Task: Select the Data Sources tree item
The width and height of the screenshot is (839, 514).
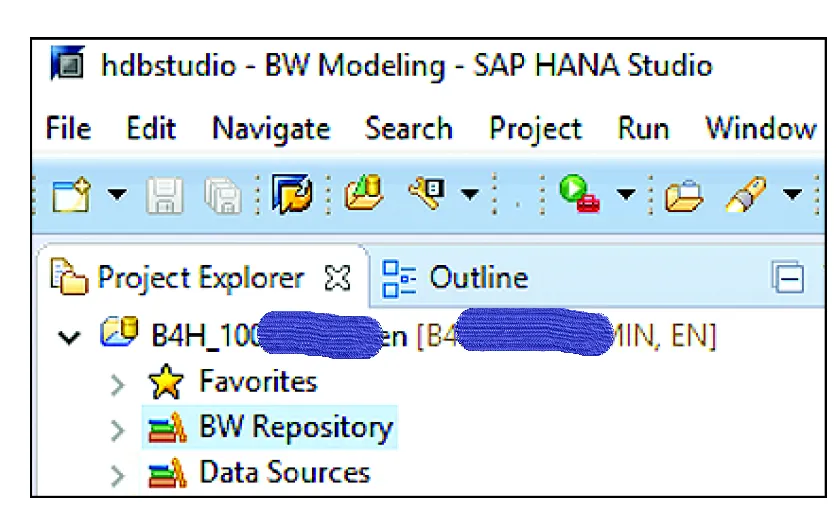Action: coord(284,473)
